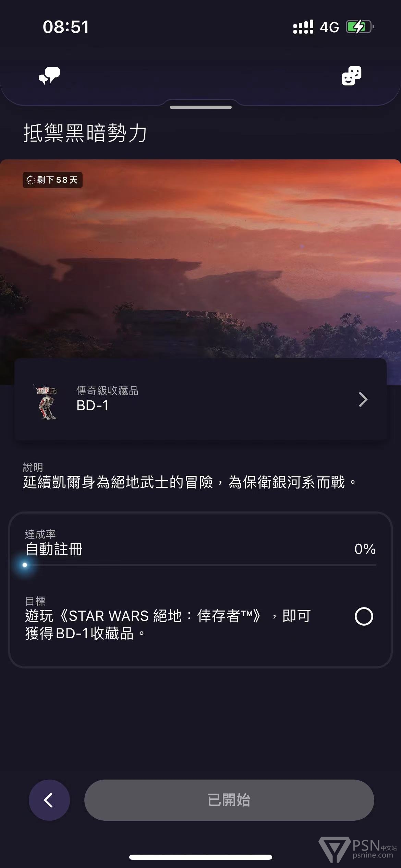Tap the STAR WARS objective text
The height and width of the screenshot is (868, 401).
168,625
